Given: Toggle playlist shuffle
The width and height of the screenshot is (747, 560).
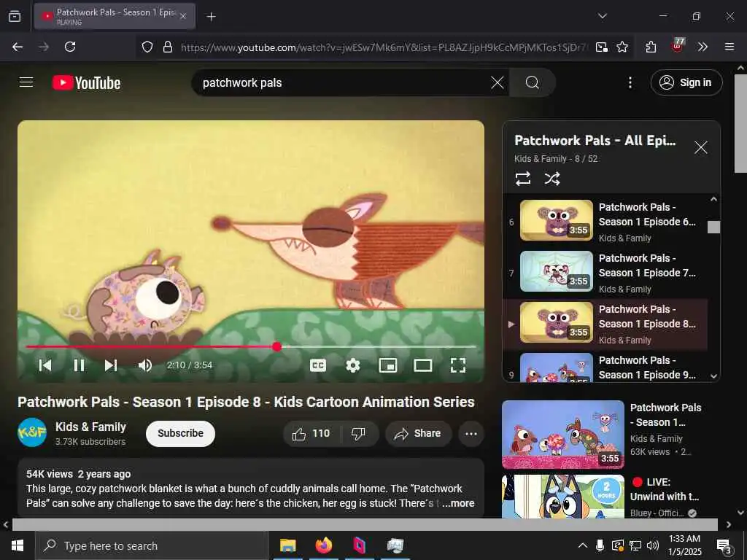Looking at the screenshot, I should tap(551, 179).
